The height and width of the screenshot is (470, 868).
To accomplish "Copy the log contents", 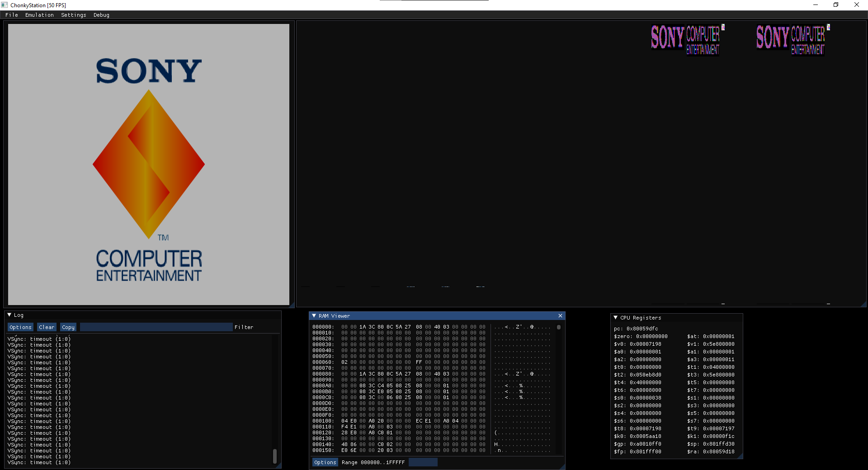I will [x=68, y=327].
